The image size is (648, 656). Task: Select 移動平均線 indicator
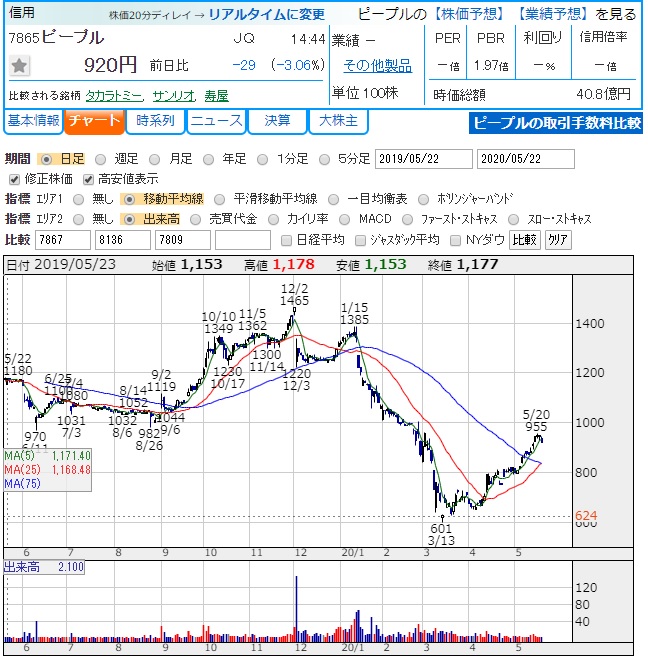pos(129,200)
